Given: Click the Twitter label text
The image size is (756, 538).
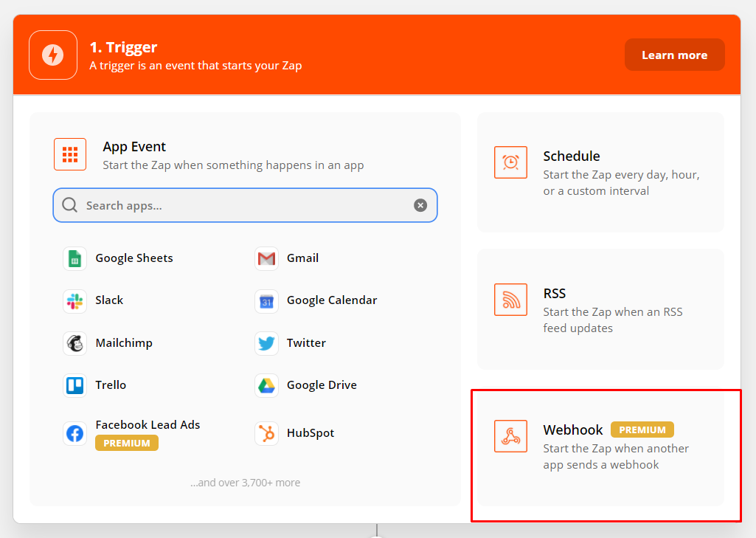Looking at the screenshot, I should 306,342.
